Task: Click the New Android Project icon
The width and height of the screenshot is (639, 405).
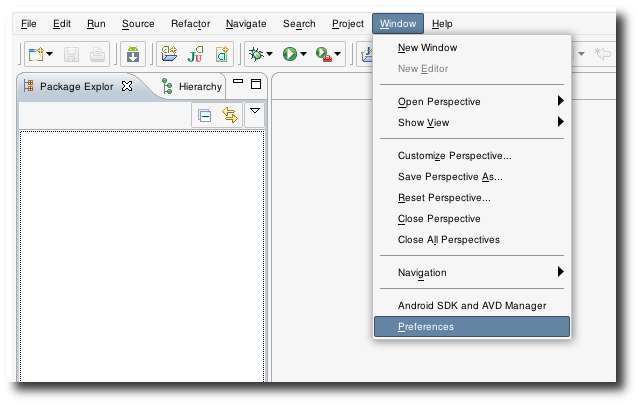Action: click(x=170, y=54)
